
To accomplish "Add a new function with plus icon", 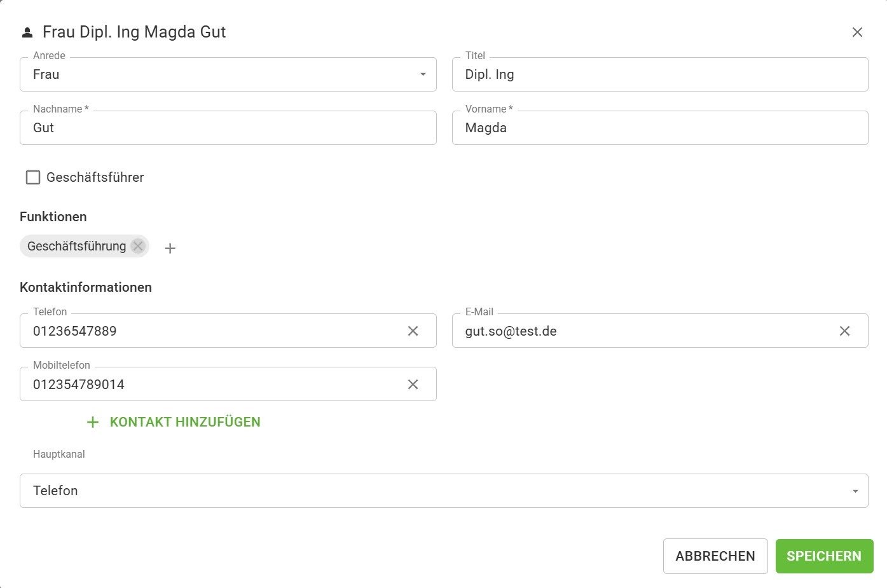I will pos(170,248).
